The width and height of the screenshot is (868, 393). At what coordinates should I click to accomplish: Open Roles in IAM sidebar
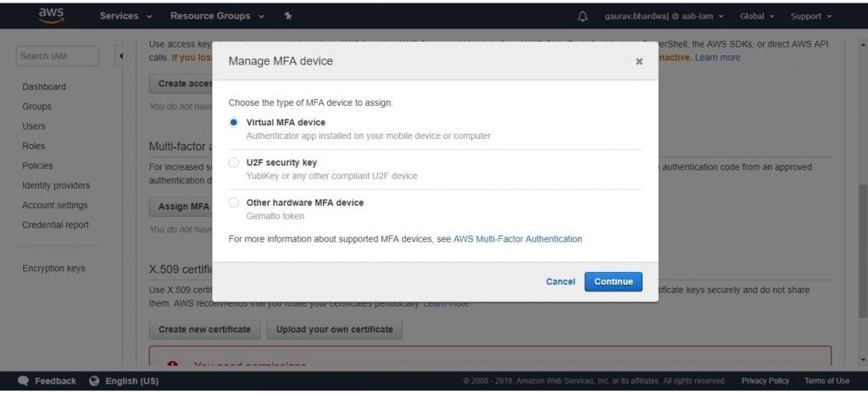pyautogui.click(x=34, y=147)
